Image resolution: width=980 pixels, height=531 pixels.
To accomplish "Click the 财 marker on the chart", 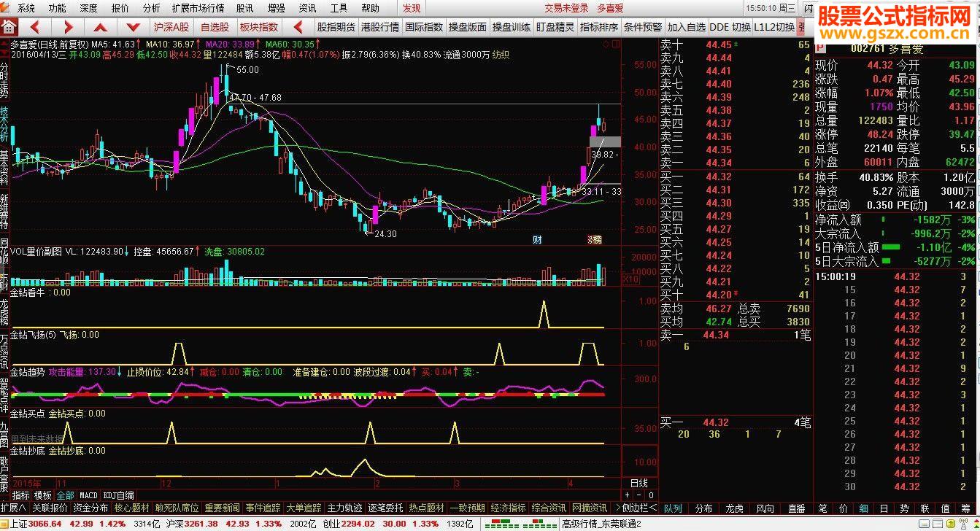I will click(537, 239).
